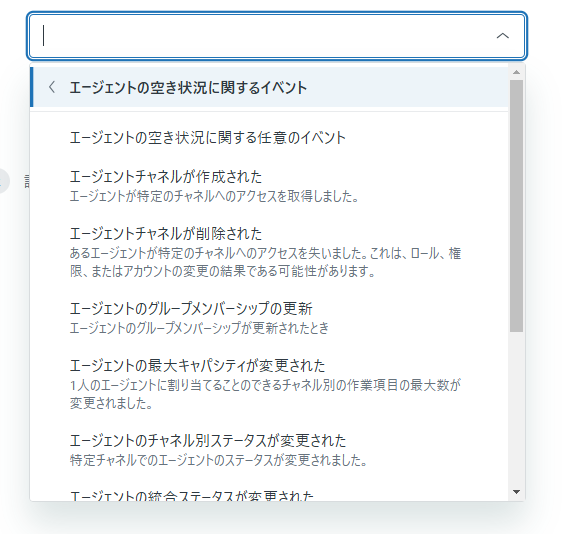Click scrollbar up arrow in list
Image resolution: width=565 pixels, height=534 pixels.
tap(517, 72)
